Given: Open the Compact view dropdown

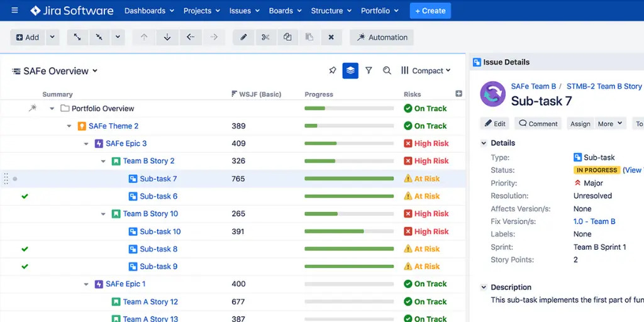Looking at the screenshot, I should tap(426, 70).
